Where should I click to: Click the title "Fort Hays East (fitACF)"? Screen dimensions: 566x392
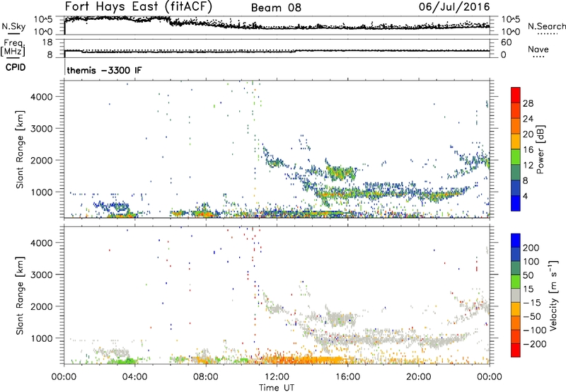pos(139,6)
